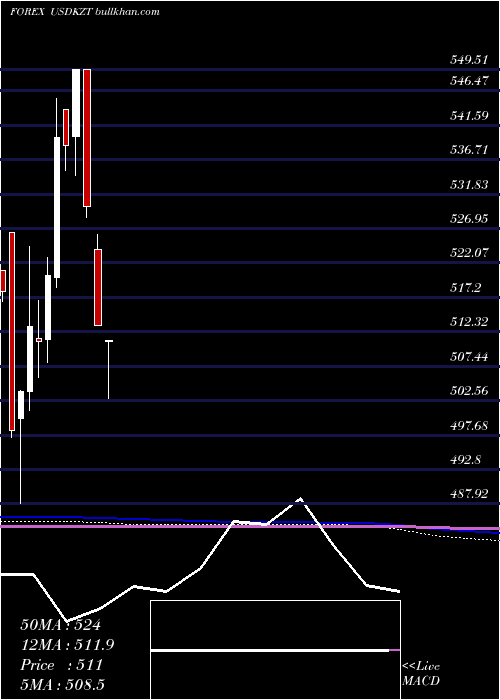Click the 512.32 price level label
The image size is (500, 700).
tap(469, 322)
